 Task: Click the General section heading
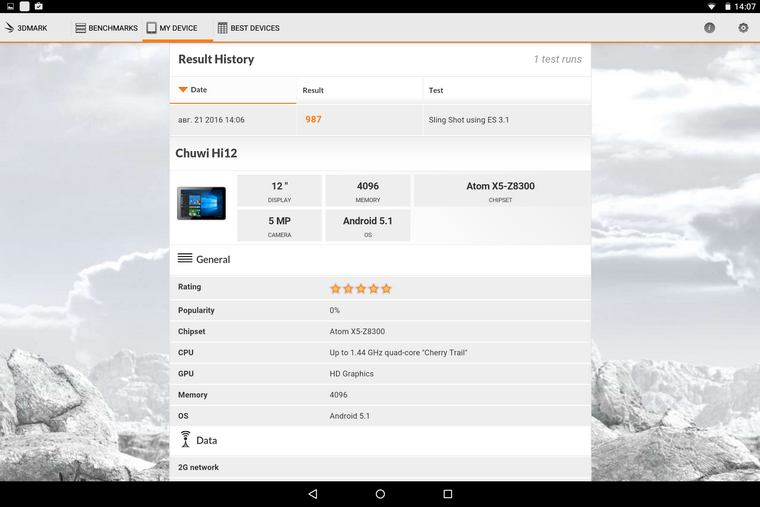[x=213, y=259]
